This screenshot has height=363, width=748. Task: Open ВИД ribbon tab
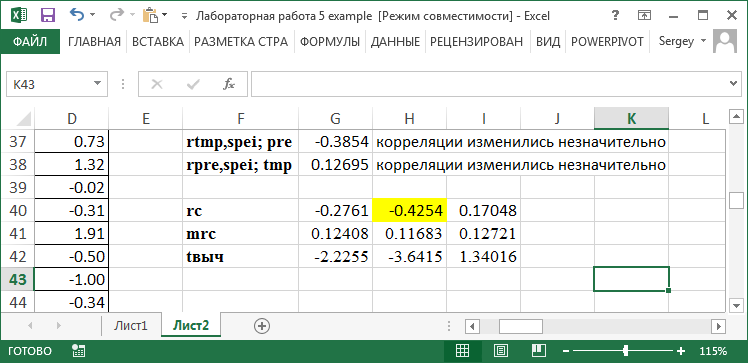tap(548, 41)
